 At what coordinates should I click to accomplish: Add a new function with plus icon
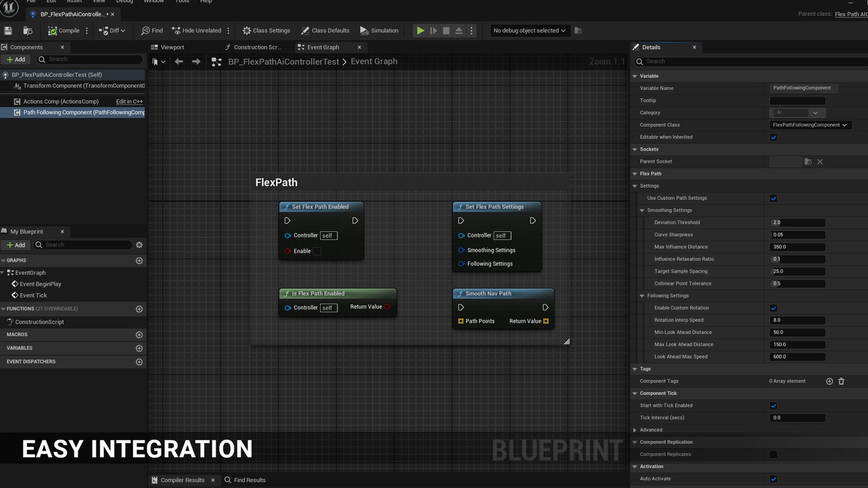[139, 309]
